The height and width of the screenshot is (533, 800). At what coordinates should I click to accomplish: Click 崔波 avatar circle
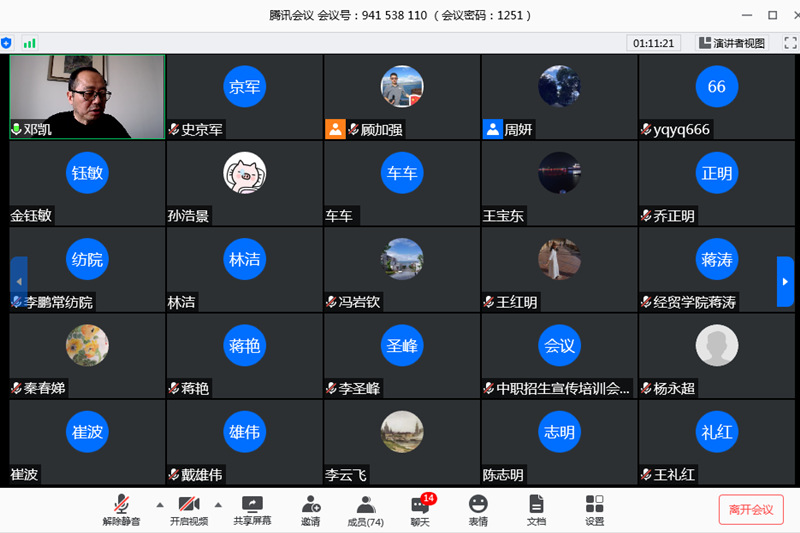tap(87, 432)
